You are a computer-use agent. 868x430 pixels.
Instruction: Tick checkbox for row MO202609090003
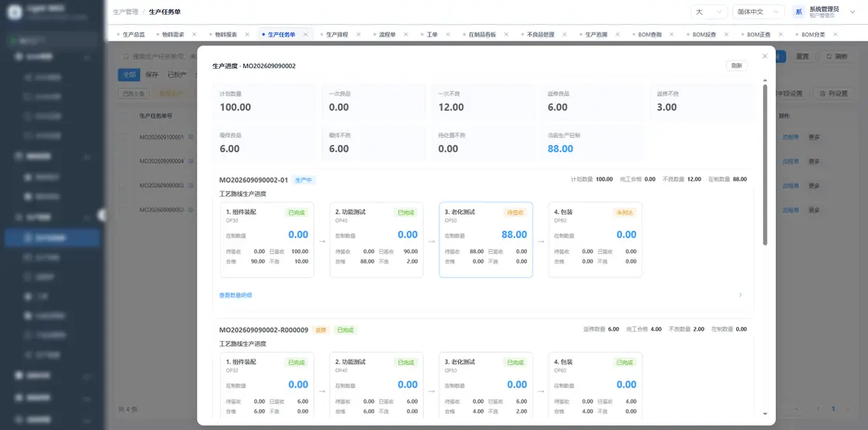(x=125, y=185)
